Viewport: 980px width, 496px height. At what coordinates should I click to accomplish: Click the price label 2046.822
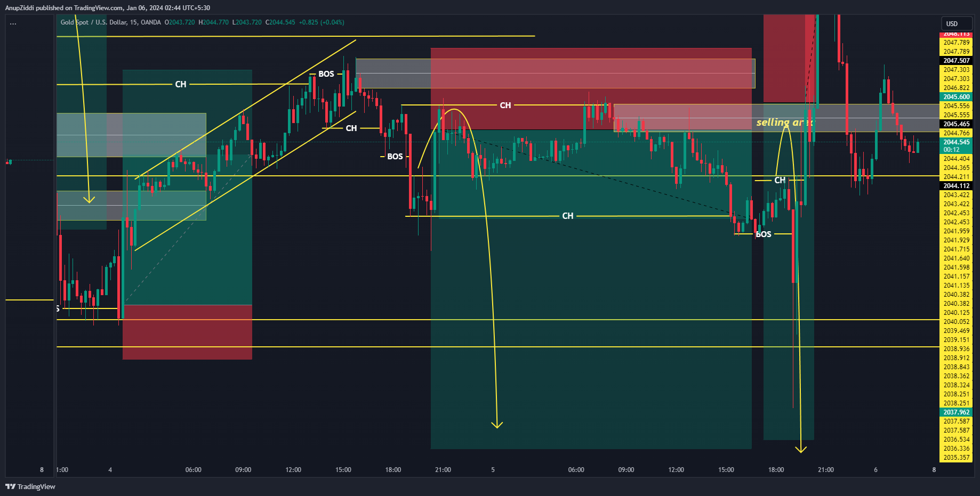coord(957,88)
